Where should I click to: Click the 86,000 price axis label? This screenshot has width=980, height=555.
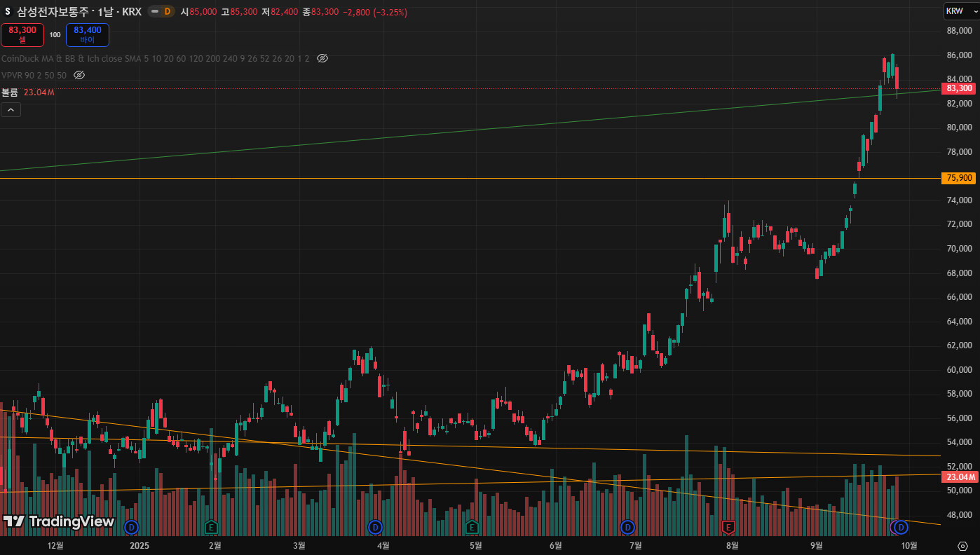click(959, 55)
